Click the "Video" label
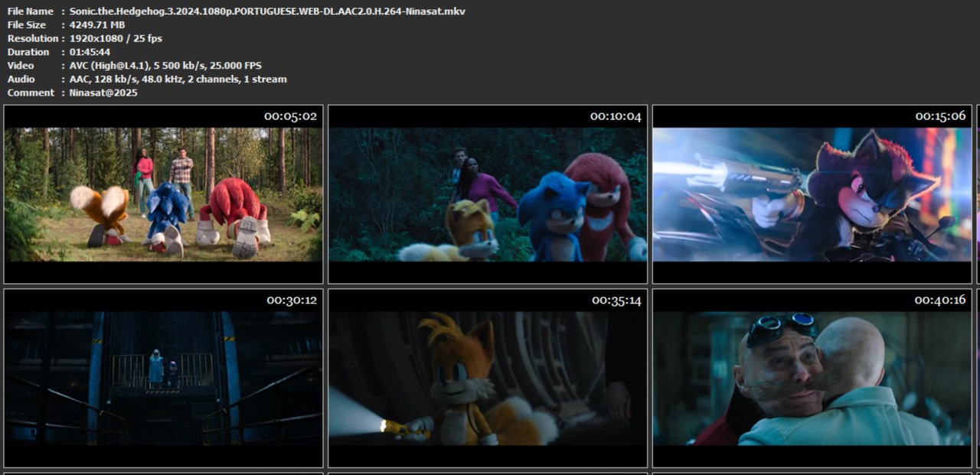This screenshot has height=475, width=980. pyautogui.click(x=21, y=66)
